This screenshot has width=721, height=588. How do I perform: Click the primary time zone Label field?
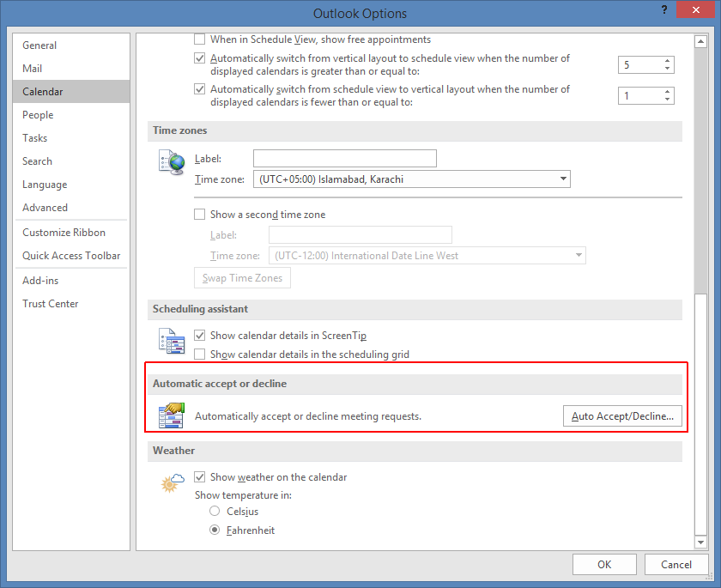pos(345,158)
